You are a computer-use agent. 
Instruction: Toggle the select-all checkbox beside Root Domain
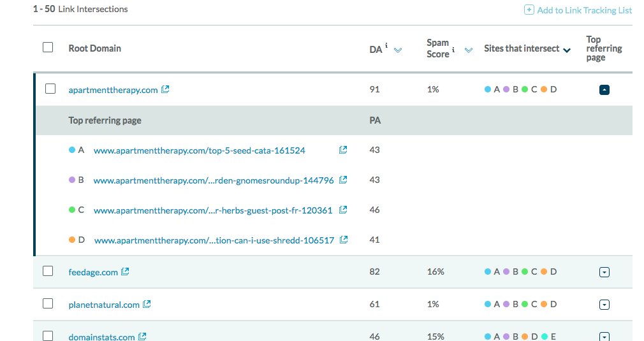click(48, 47)
